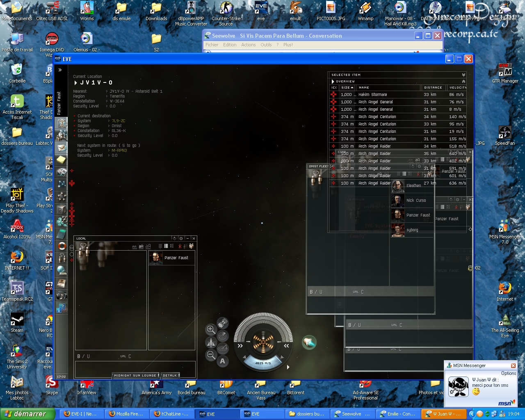Open Fichier menu in conversation window

(x=212, y=45)
